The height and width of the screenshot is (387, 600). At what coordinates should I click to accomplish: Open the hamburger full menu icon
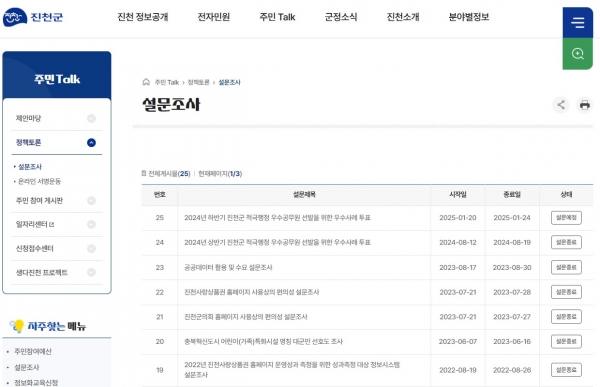(577, 23)
